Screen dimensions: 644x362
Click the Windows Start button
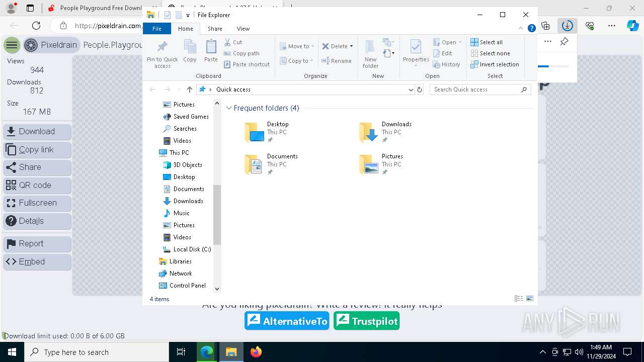click(12, 352)
